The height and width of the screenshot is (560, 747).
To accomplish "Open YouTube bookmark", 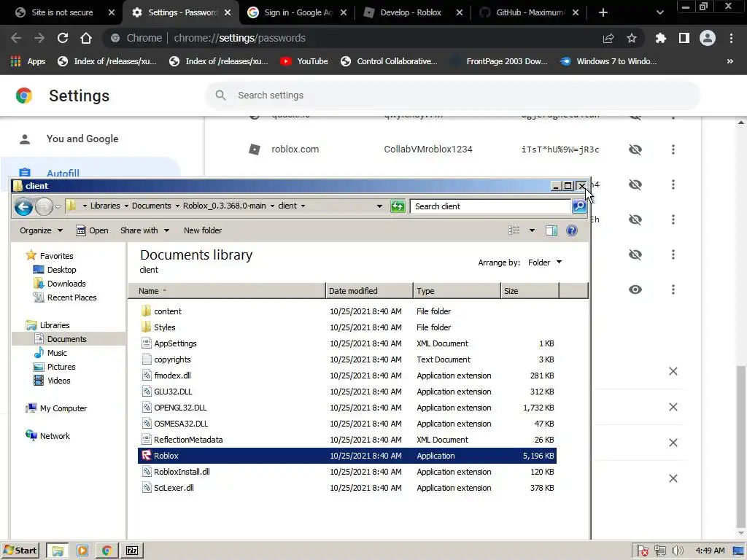I will [304, 61].
